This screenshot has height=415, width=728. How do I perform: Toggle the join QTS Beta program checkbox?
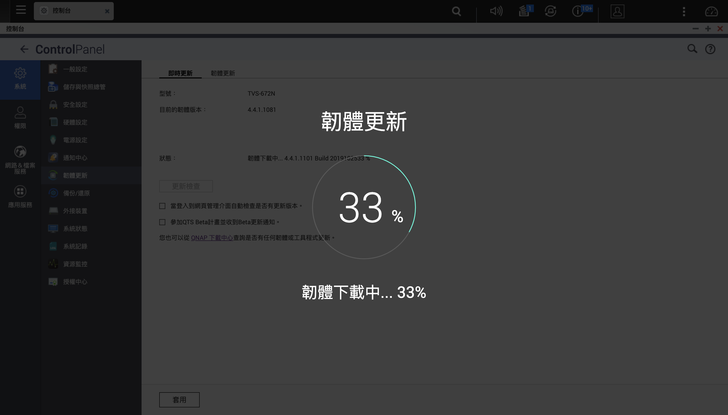(163, 222)
